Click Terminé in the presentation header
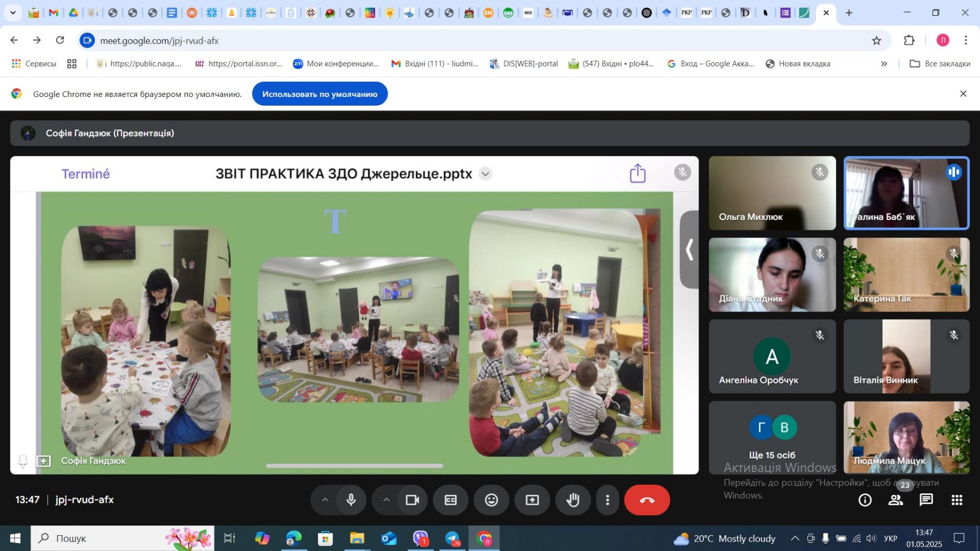 [85, 174]
